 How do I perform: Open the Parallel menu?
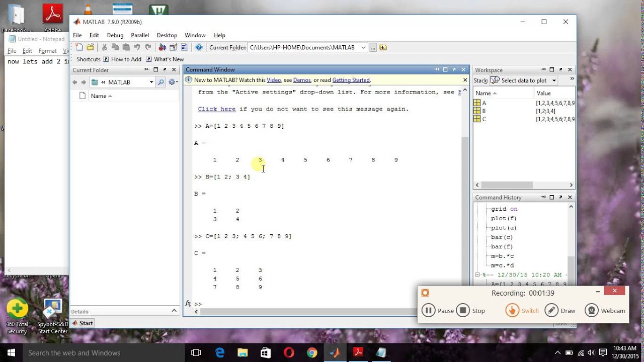click(140, 35)
